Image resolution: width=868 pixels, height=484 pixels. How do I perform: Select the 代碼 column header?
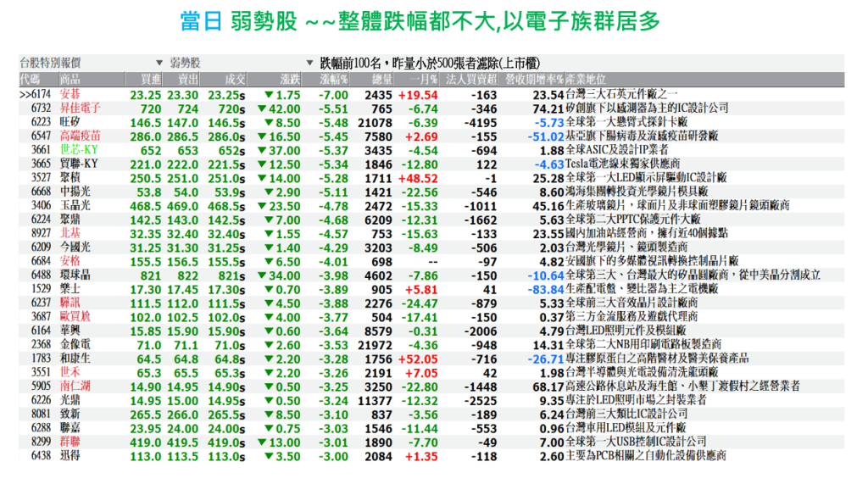(x=30, y=79)
